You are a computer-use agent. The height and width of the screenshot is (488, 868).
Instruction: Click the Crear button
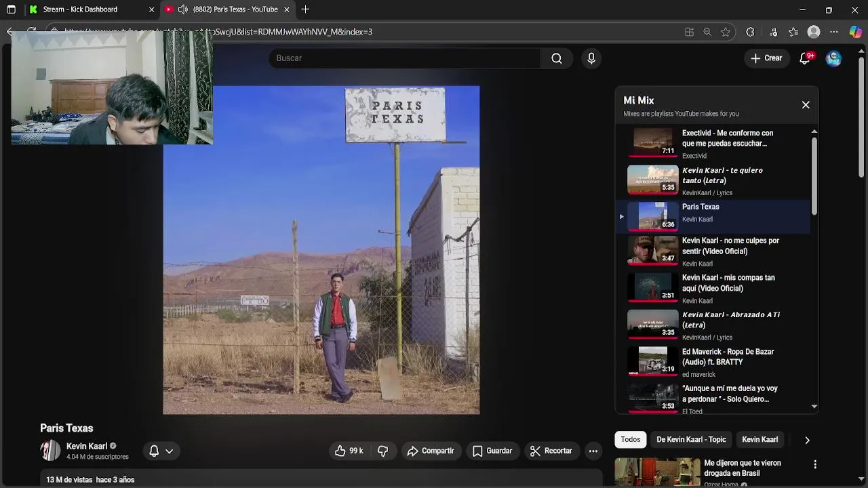(x=766, y=58)
